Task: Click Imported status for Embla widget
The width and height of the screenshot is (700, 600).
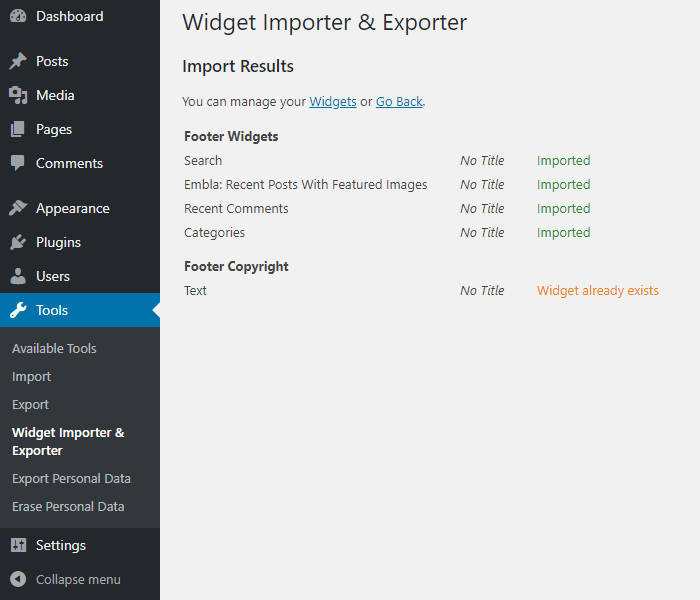Action: [x=563, y=184]
